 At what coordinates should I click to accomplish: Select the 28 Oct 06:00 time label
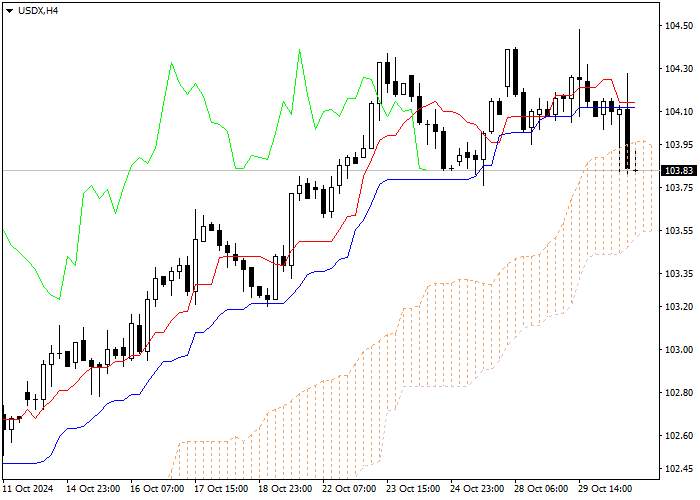(x=541, y=489)
